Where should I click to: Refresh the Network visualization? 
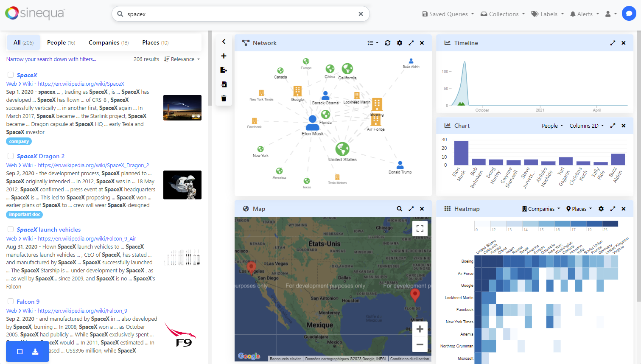[x=388, y=43]
